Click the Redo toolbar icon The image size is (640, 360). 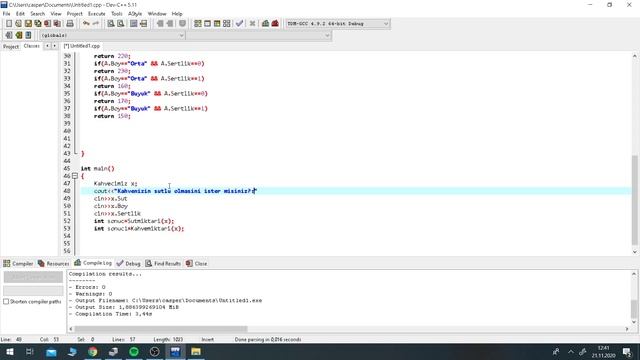point(96,24)
